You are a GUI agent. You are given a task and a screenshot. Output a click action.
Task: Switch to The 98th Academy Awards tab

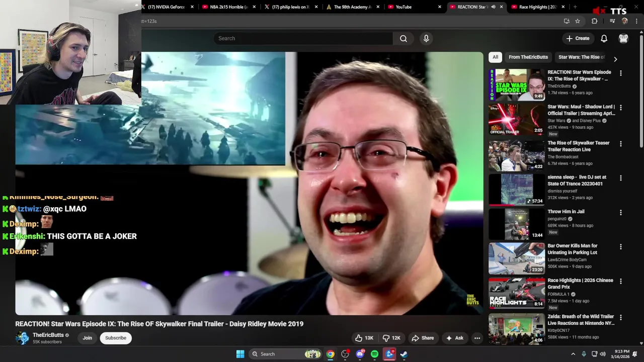pyautogui.click(x=352, y=7)
